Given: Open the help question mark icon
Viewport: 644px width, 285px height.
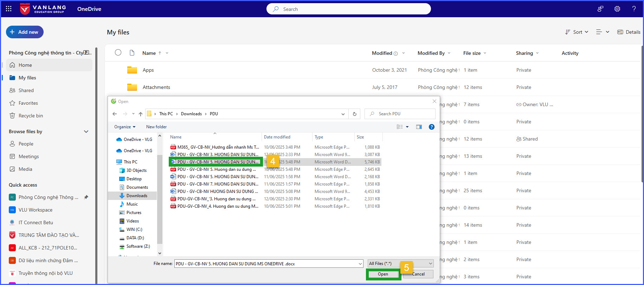Looking at the screenshot, I should point(634,9).
